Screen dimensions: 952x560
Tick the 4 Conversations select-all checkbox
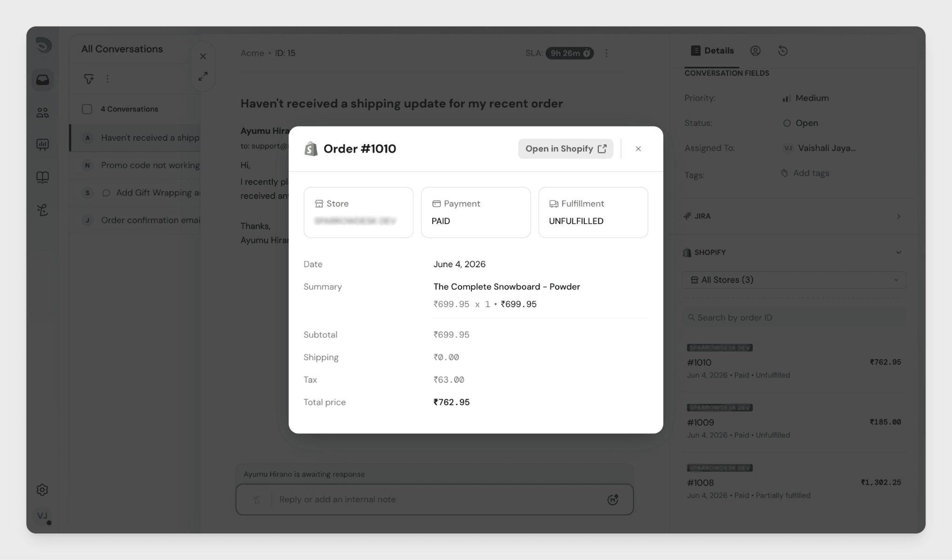tap(87, 109)
